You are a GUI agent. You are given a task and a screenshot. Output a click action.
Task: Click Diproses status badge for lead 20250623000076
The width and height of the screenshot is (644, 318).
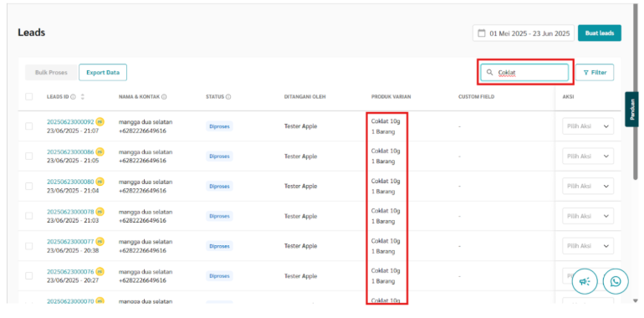219,275
